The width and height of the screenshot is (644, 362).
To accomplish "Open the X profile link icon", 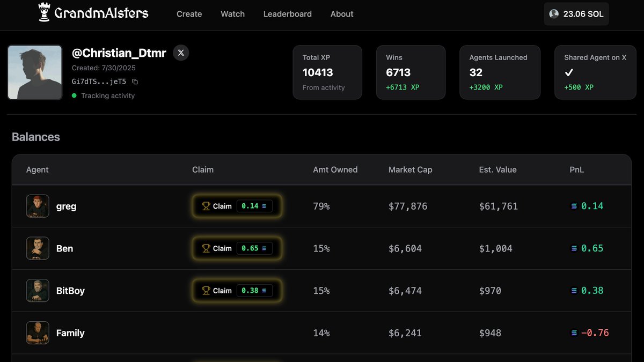I will tap(181, 53).
